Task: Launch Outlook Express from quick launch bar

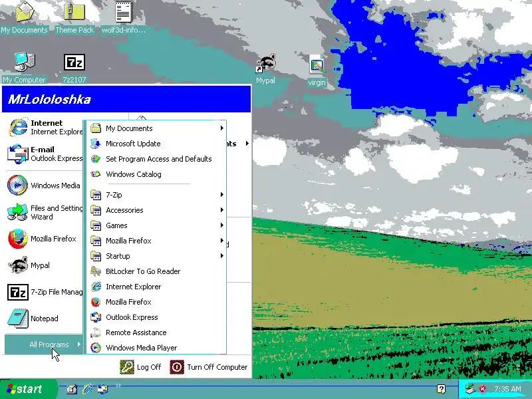Action: (103, 389)
